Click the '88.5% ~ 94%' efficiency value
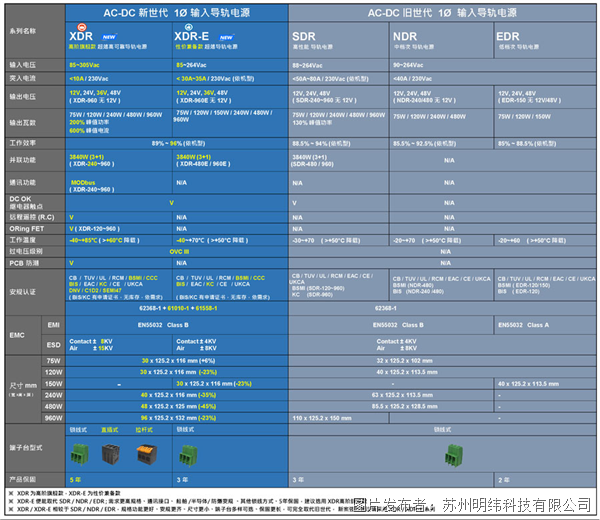 321,144
